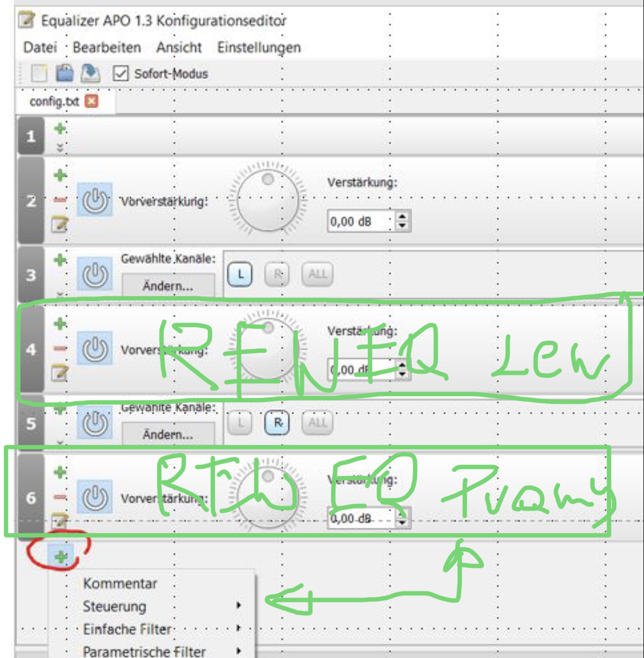644x658 pixels.
Task: Open the Einstellungen menu
Action: tap(259, 48)
